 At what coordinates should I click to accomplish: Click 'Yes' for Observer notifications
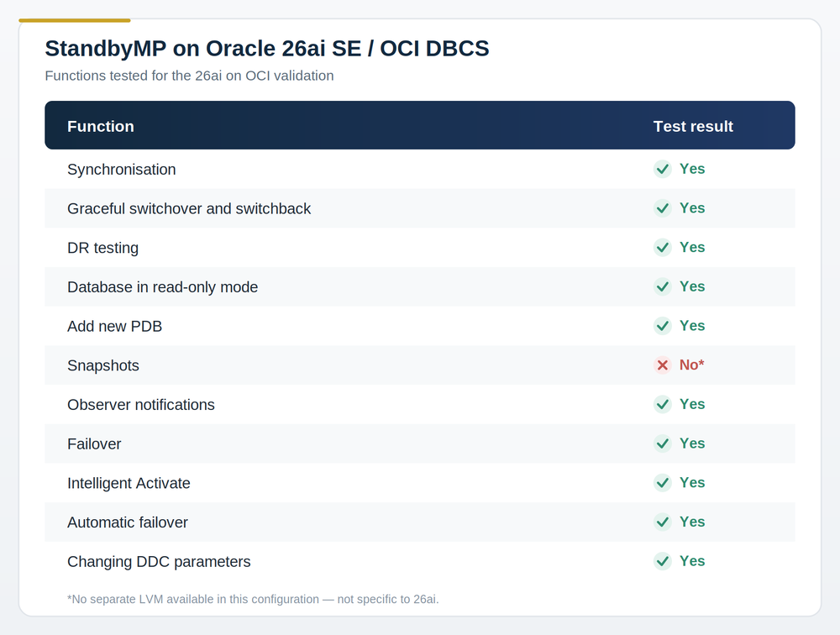click(x=692, y=404)
